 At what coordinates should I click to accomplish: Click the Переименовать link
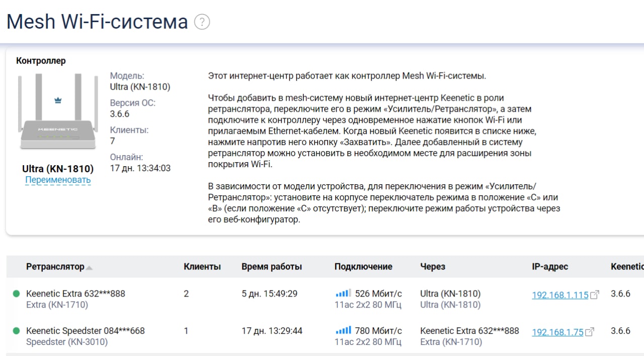click(x=58, y=180)
